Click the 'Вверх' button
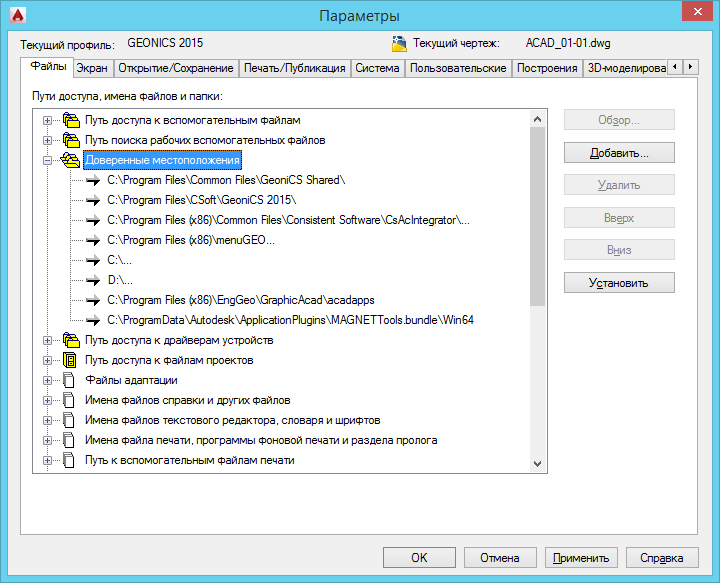The height and width of the screenshot is (583, 720). coord(619,218)
